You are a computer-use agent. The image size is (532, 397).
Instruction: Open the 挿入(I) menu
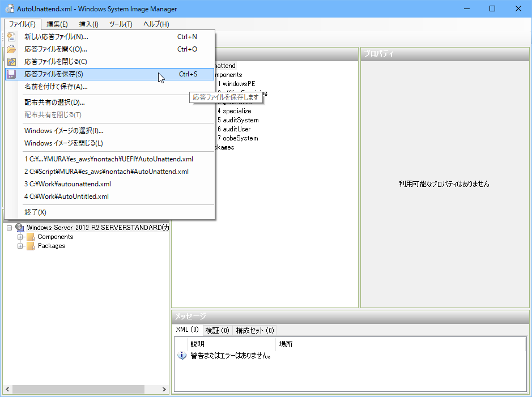pos(88,24)
